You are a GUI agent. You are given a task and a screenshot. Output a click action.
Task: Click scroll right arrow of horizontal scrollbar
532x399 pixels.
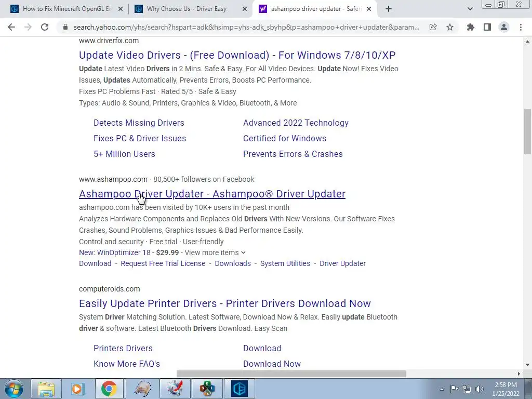click(x=519, y=374)
